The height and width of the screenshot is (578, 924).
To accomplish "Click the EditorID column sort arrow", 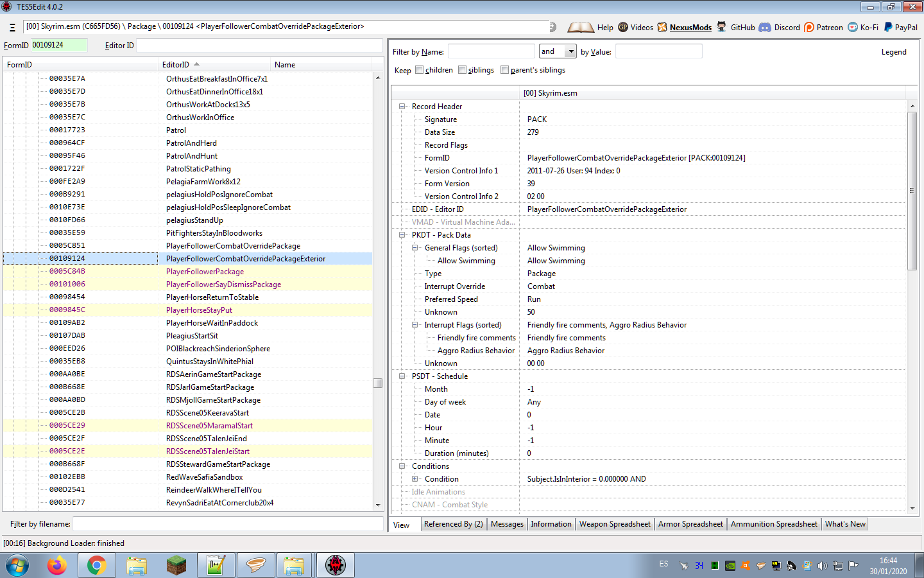I will click(x=196, y=64).
